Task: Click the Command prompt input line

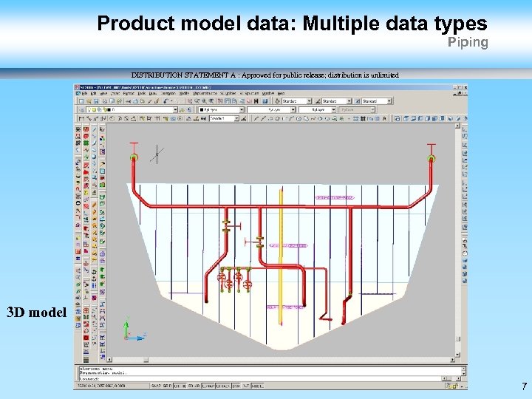Action: click(x=259, y=378)
